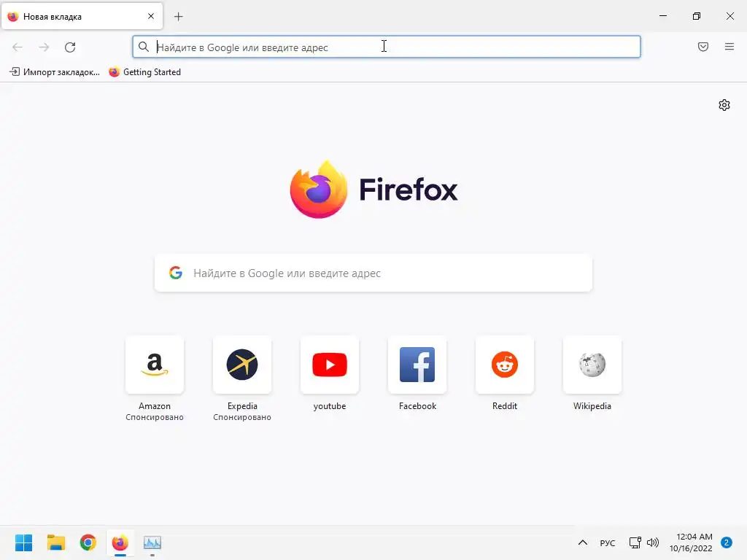Close the Новая вкладка tab

(151, 16)
